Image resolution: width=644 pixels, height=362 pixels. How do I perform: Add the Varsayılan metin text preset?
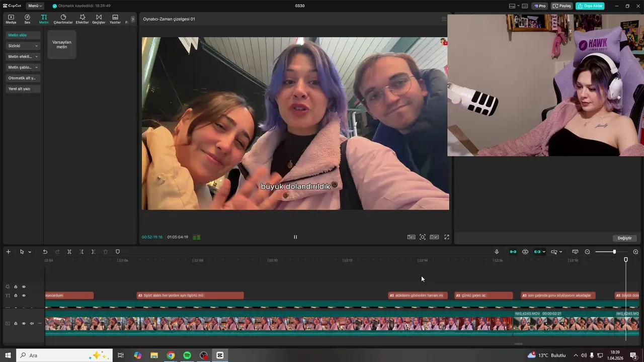tap(62, 44)
